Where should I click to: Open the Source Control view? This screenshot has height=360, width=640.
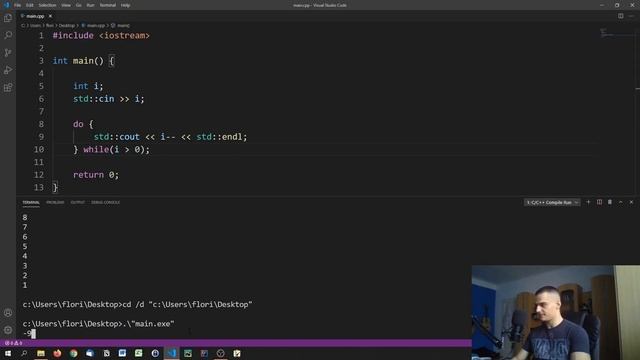coord(8,53)
